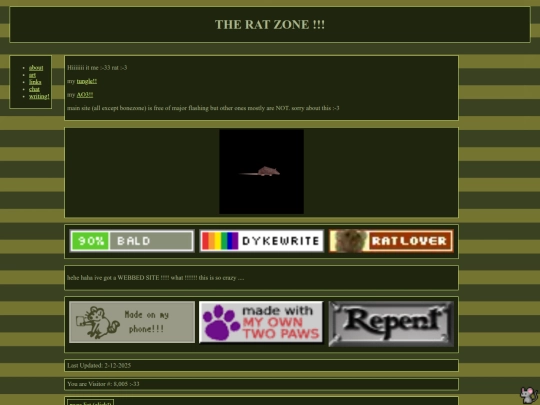Go to the art page link

coord(32,75)
